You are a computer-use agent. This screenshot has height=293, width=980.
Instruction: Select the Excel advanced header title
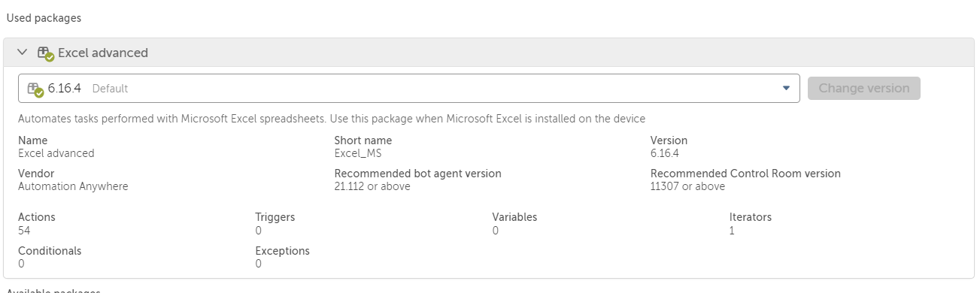coord(103,53)
